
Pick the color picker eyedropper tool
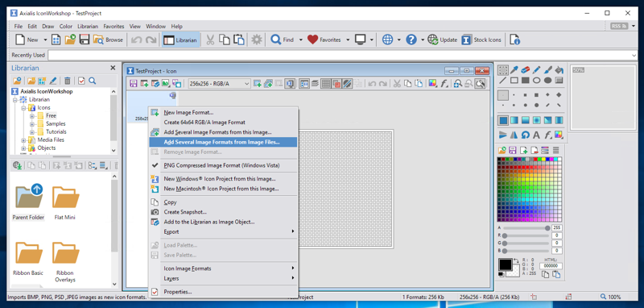(x=514, y=69)
